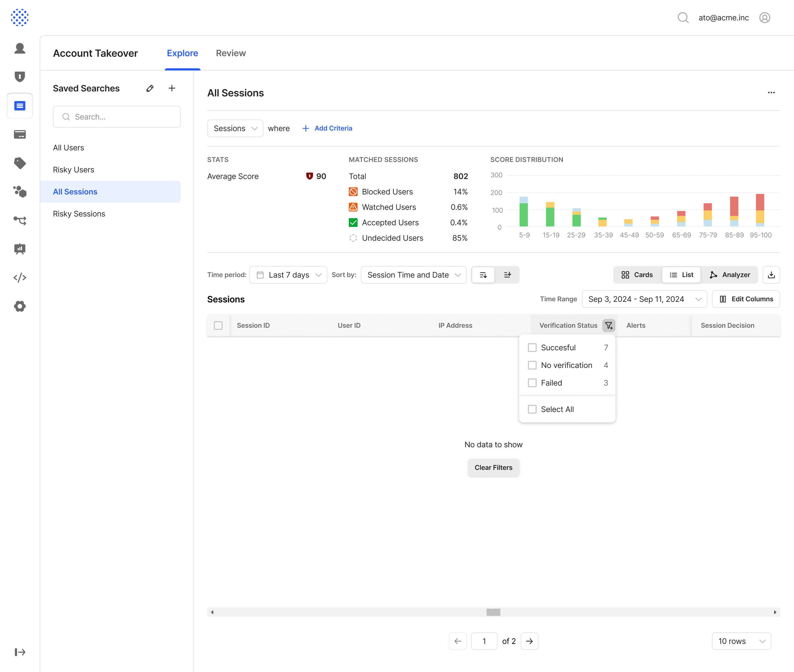The width and height of the screenshot is (794, 672).
Task: Open the Session Time and Date dropdown
Action: point(413,275)
